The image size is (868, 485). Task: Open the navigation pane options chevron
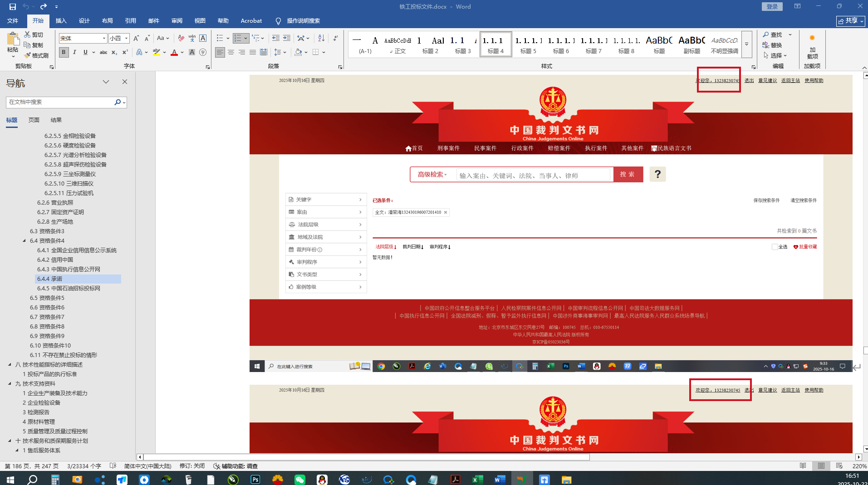coord(106,82)
